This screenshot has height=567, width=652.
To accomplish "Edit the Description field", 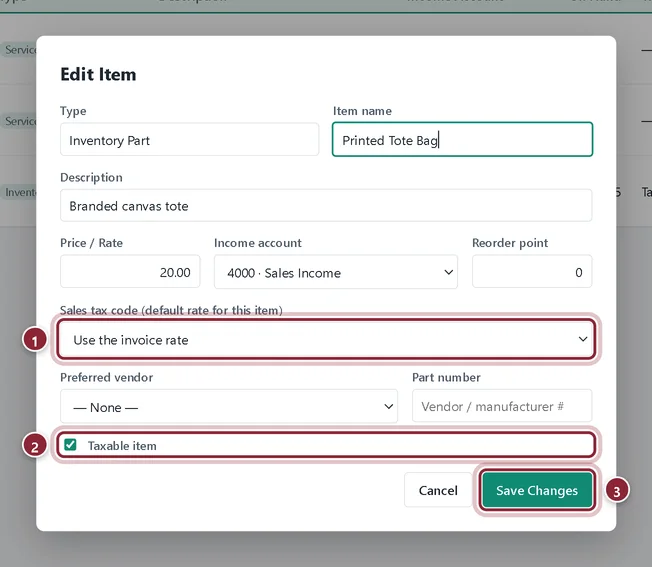I will click(326, 206).
